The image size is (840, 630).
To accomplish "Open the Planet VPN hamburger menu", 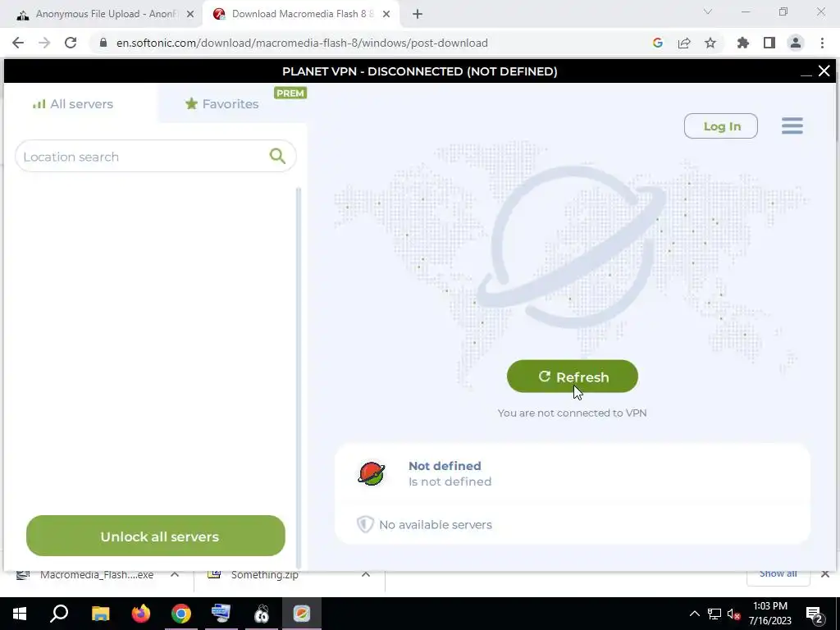I will click(x=792, y=126).
